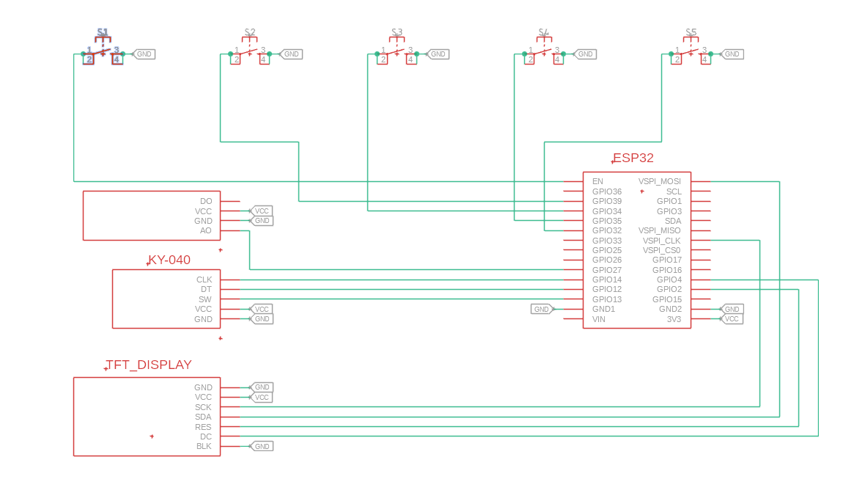Screen dimensions: 868x482
Task: Click the AO pin label on sensor module
Action: (206, 230)
